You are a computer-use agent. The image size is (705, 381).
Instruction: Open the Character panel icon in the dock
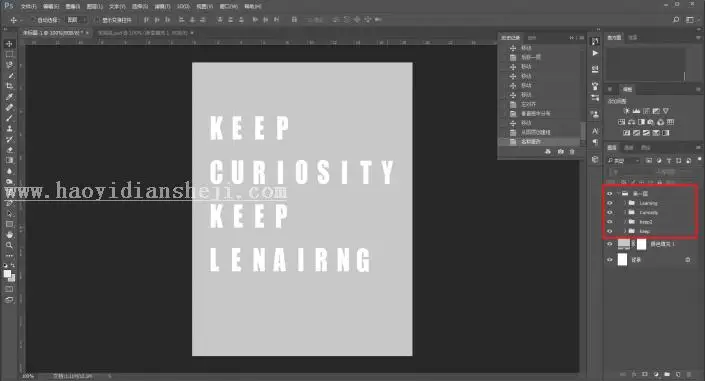(595, 131)
